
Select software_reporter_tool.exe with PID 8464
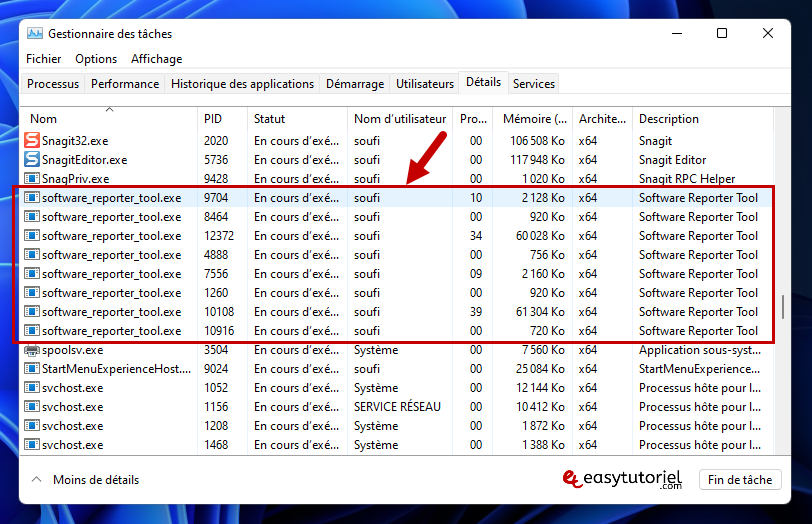click(111, 217)
